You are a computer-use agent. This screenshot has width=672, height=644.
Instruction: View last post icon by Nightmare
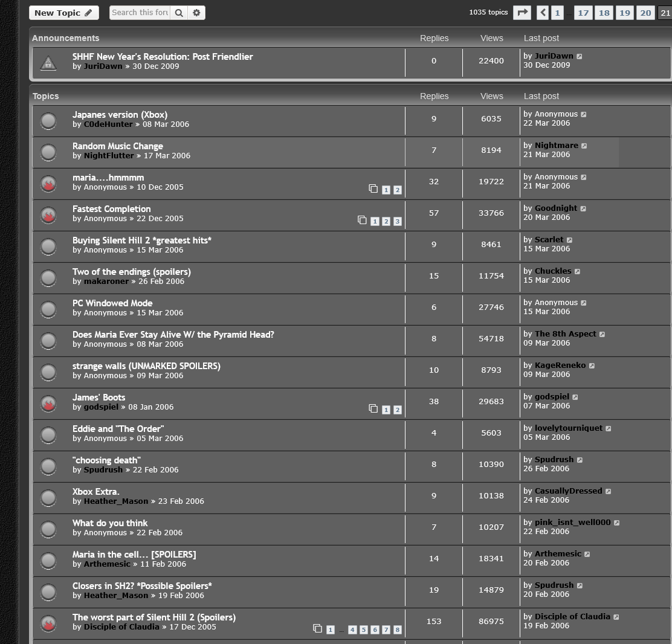(584, 146)
